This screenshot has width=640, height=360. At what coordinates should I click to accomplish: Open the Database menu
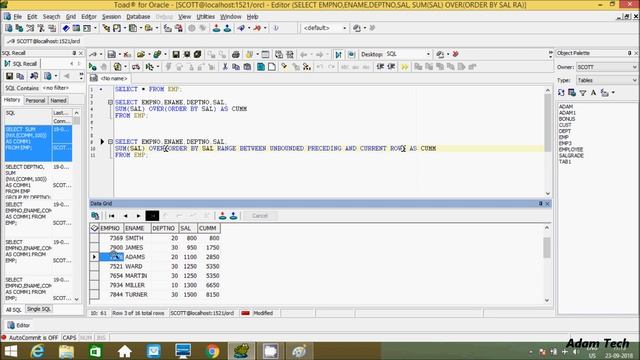[x=138, y=17]
